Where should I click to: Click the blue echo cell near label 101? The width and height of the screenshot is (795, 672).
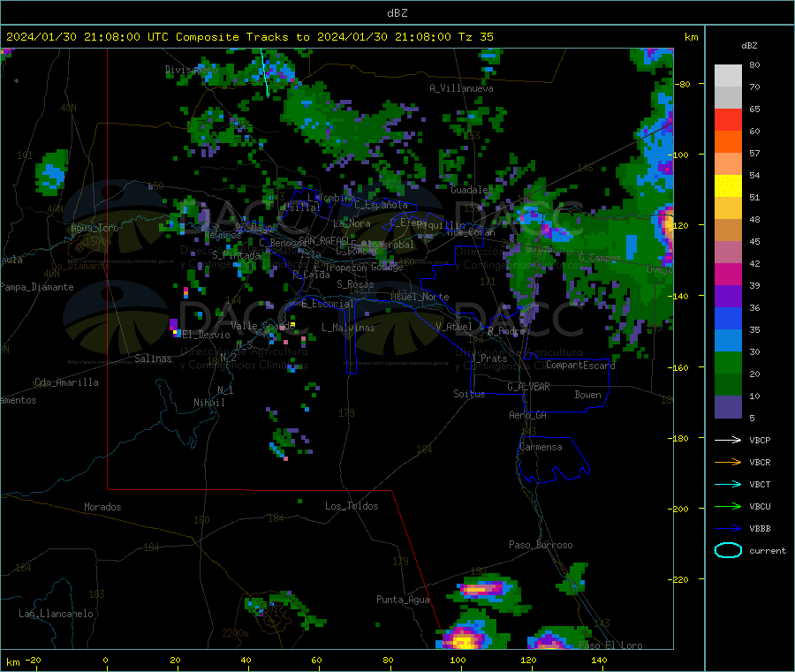tap(52, 174)
